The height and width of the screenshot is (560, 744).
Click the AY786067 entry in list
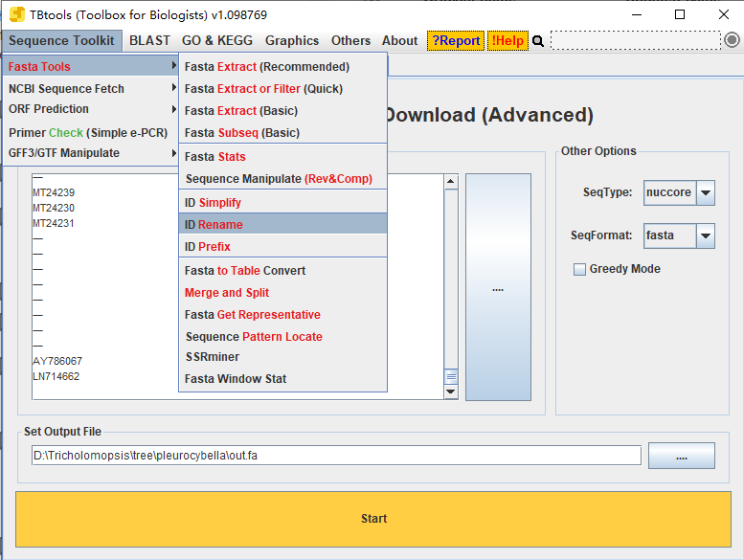[57, 361]
